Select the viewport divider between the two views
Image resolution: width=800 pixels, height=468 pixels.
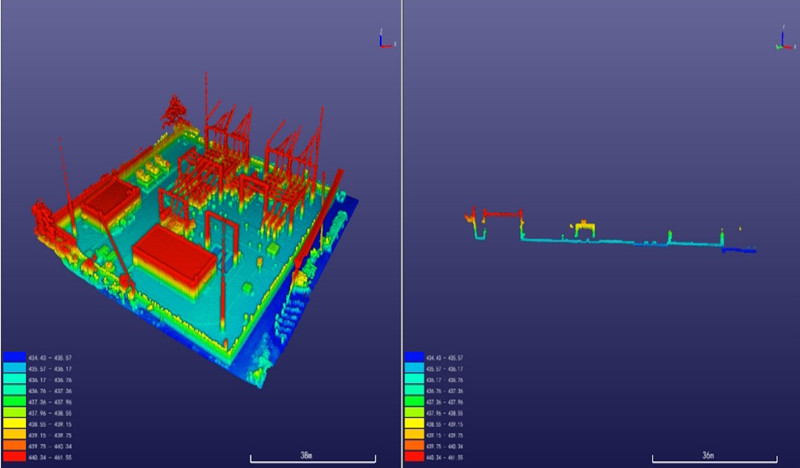click(x=401, y=234)
